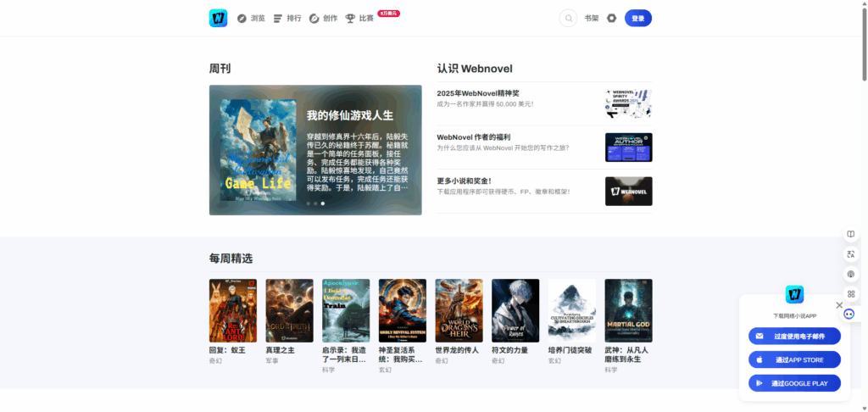
Task: Open the Godly Revival System book cover
Action: [x=403, y=310]
